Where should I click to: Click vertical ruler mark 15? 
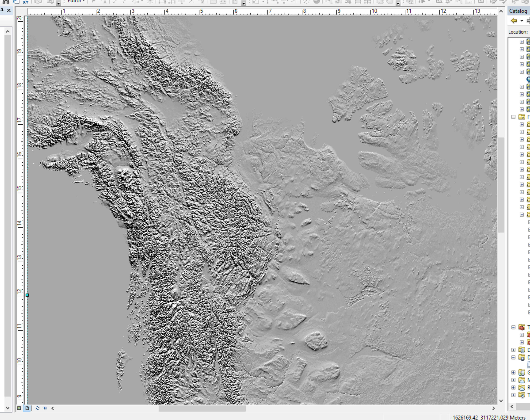pos(19,189)
